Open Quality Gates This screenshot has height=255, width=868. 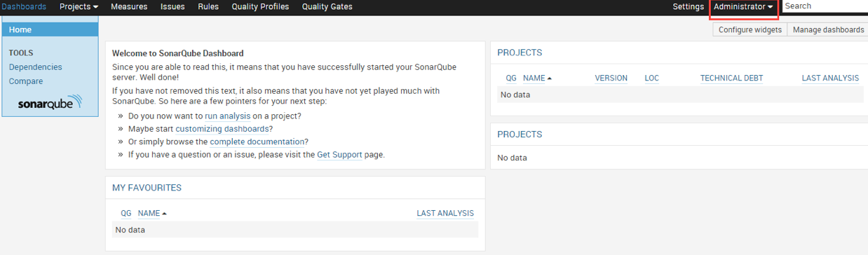(x=327, y=7)
